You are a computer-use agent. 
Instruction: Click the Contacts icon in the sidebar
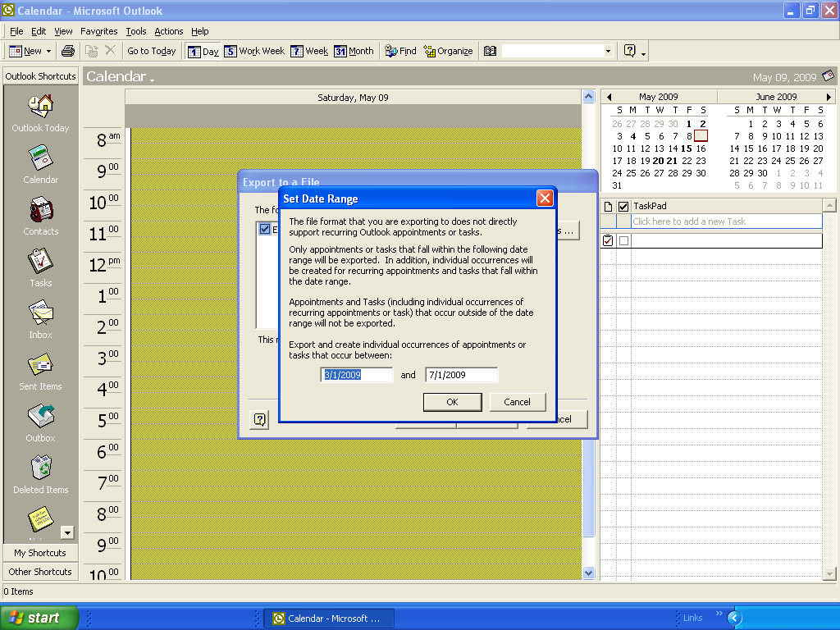point(40,211)
